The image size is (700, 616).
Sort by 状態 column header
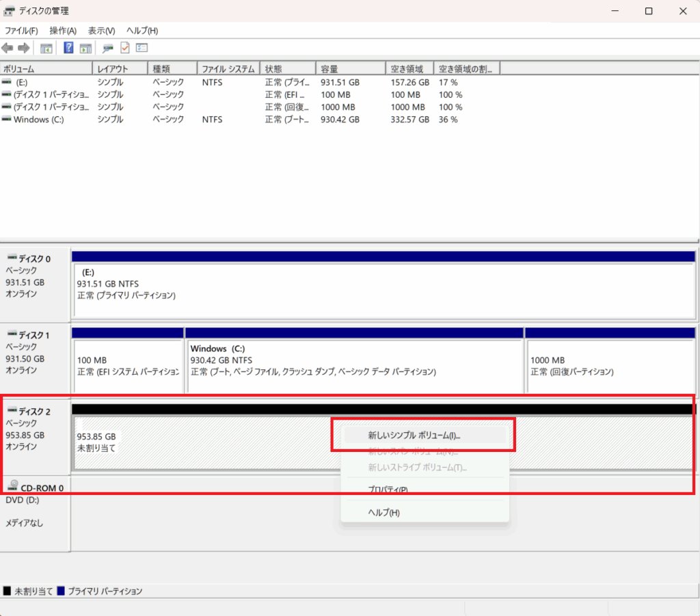point(288,69)
